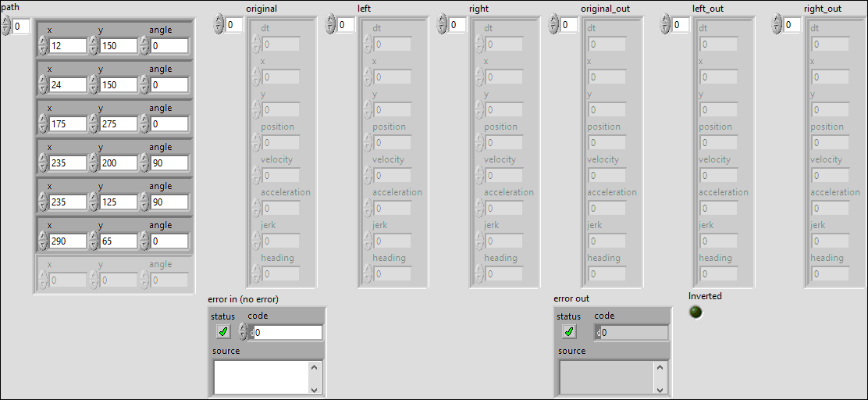Click the left array index stepper

331,25
